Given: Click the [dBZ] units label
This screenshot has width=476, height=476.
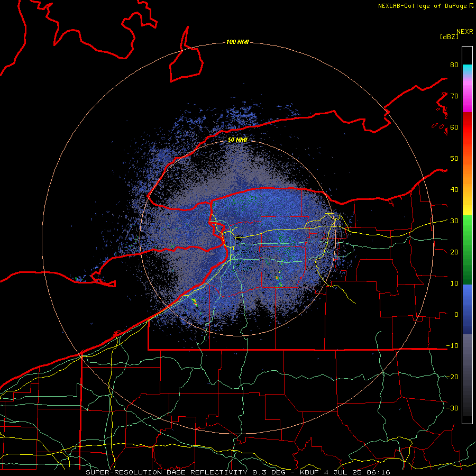Looking at the screenshot, I should [x=449, y=37].
